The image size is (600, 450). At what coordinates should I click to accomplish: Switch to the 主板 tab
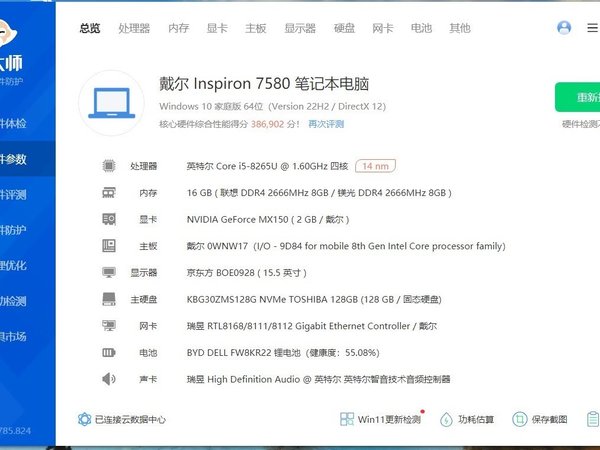(x=256, y=28)
